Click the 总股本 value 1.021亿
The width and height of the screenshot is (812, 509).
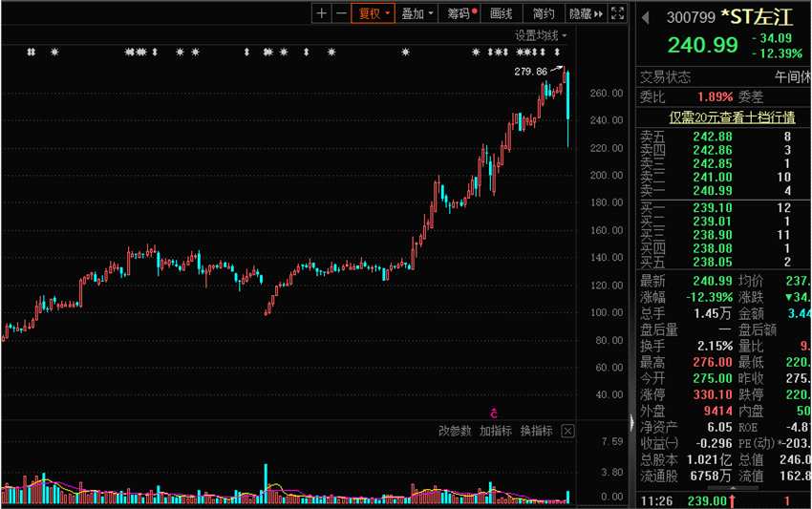(x=709, y=459)
